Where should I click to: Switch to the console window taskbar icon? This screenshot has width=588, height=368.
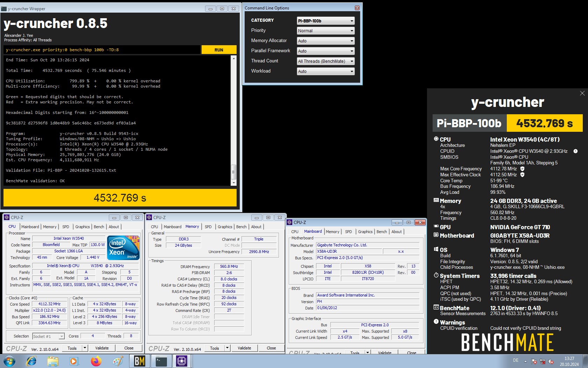pos(161,361)
